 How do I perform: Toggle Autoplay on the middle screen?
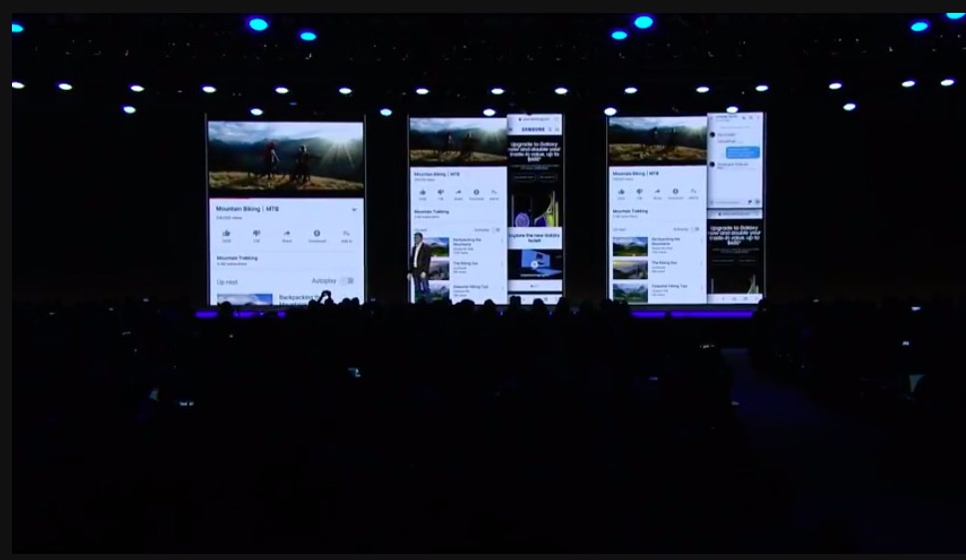[495, 230]
